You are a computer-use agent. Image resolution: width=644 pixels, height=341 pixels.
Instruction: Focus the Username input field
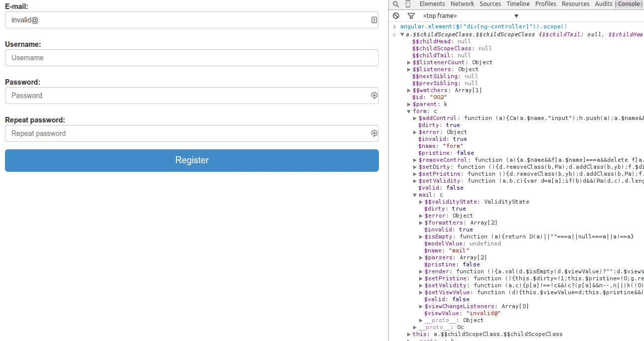pos(191,58)
